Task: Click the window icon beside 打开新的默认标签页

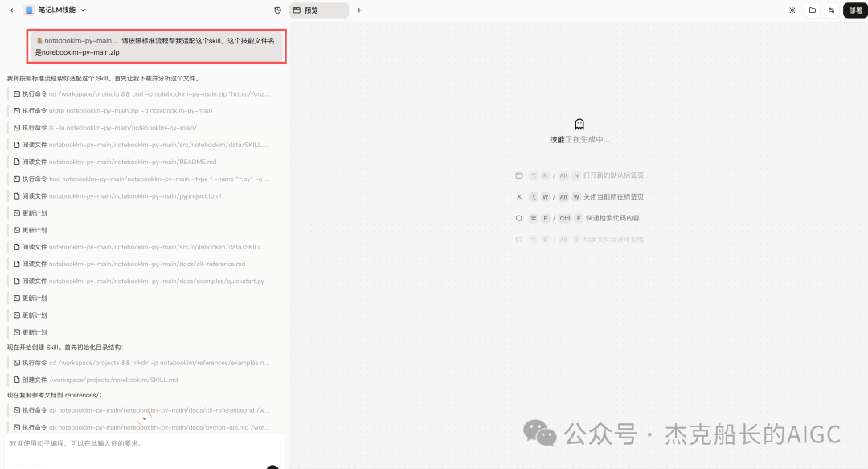Action: pyautogui.click(x=519, y=175)
